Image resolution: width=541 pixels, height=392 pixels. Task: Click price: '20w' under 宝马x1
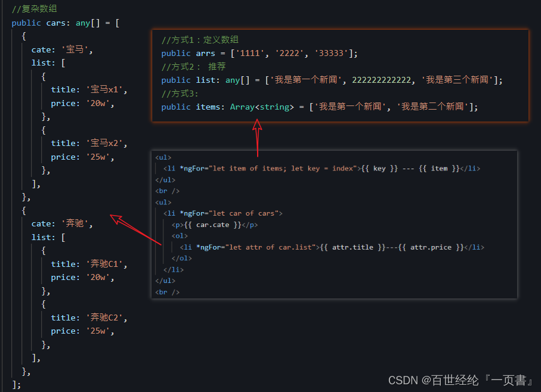click(82, 103)
